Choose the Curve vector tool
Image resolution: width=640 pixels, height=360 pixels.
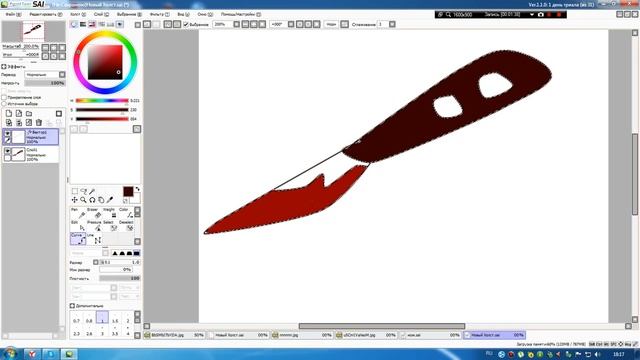pyautogui.click(x=78, y=239)
